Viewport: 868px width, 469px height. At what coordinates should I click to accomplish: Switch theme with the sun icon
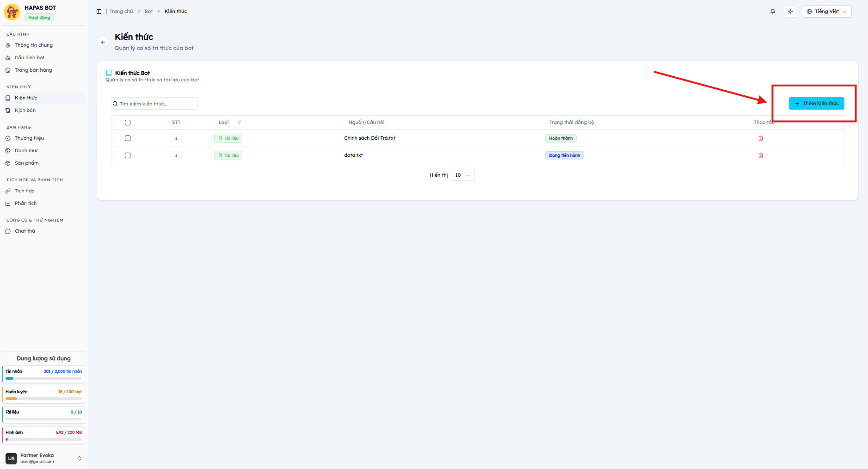pos(790,12)
